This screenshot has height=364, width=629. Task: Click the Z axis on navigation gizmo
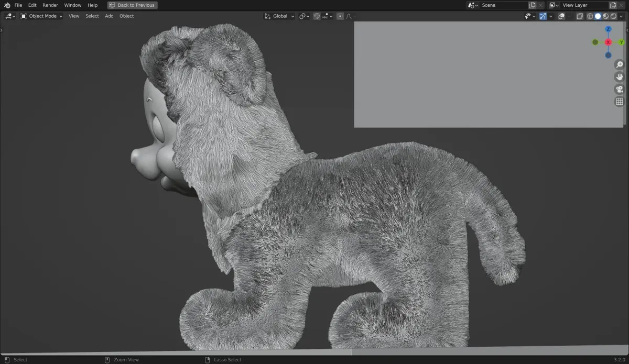608,29
